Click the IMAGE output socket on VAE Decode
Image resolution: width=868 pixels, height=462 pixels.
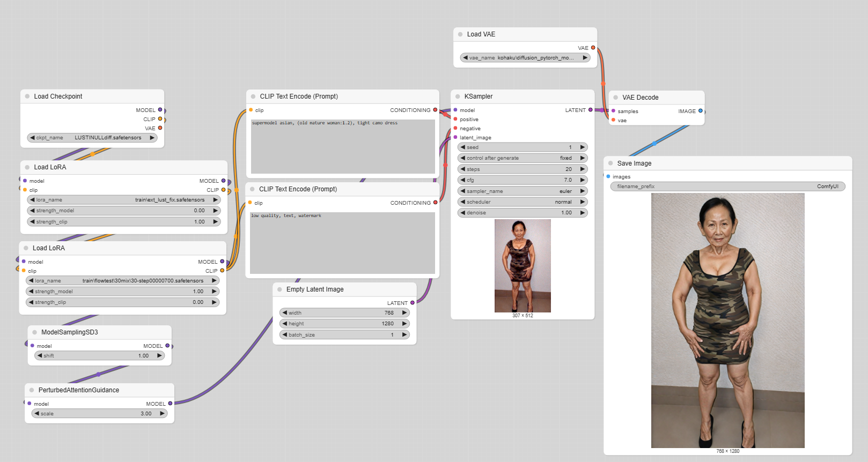pos(700,111)
